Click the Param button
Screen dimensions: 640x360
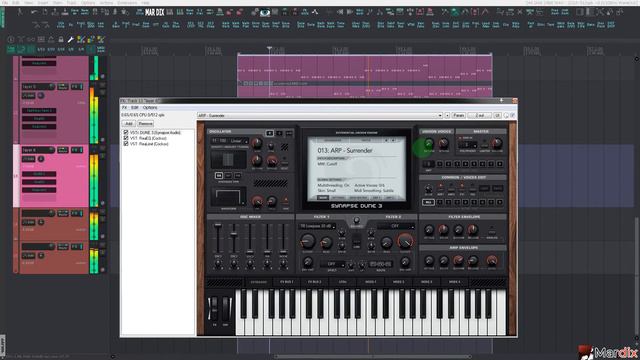pos(459,116)
